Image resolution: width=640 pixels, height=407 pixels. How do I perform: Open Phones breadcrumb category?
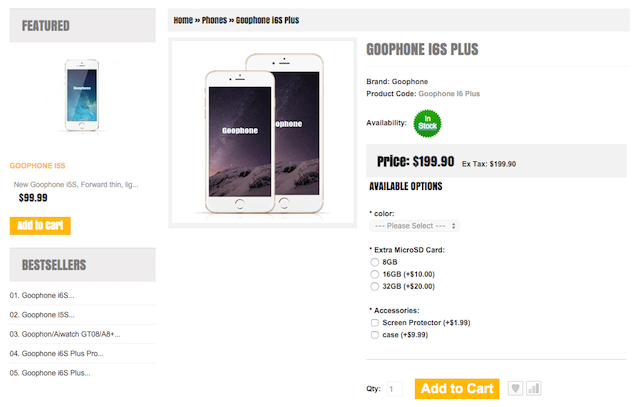tap(214, 20)
